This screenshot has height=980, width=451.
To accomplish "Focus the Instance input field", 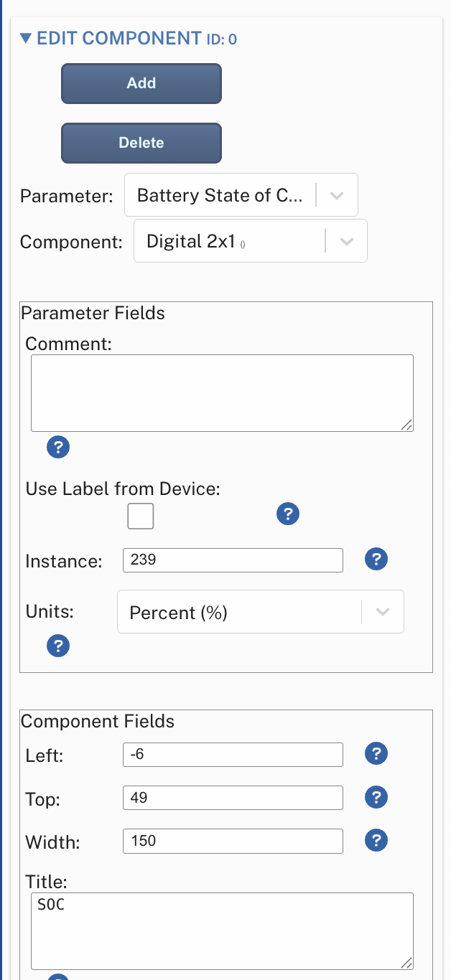I will click(x=233, y=560).
